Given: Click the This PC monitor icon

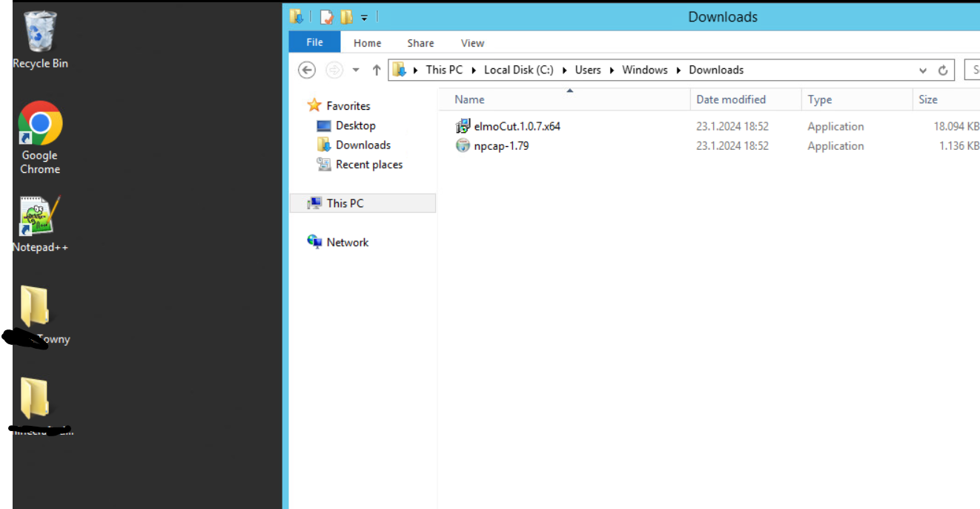Looking at the screenshot, I should 314,203.
